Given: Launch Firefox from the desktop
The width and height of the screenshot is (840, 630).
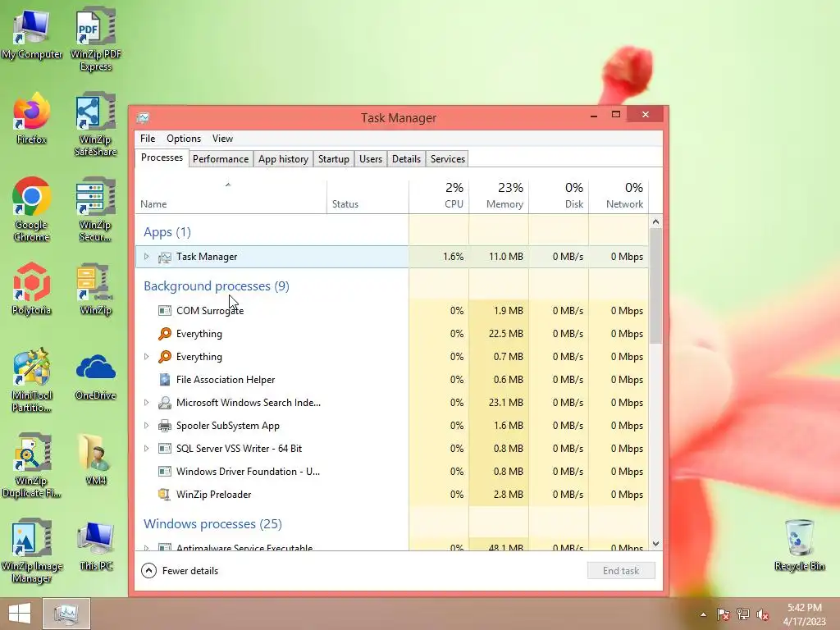Looking at the screenshot, I should coord(32,119).
